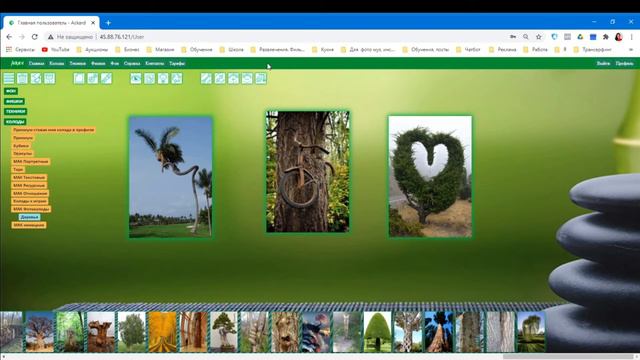Open the Профиль link
This screenshot has height=360, width=640.
[x=624, y=64]
